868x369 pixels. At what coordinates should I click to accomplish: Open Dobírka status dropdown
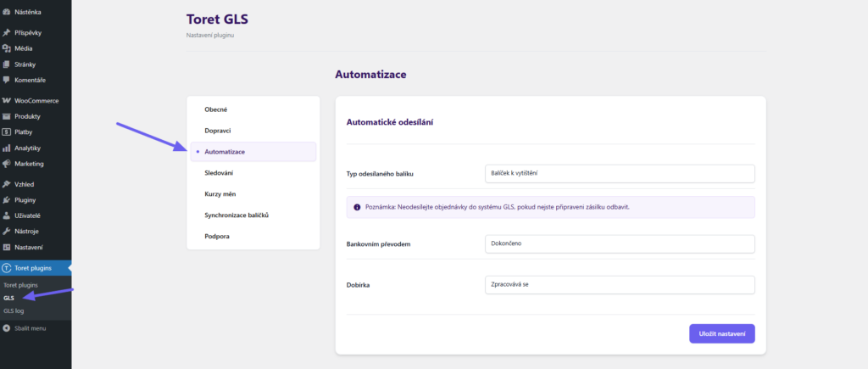point(620,285)
